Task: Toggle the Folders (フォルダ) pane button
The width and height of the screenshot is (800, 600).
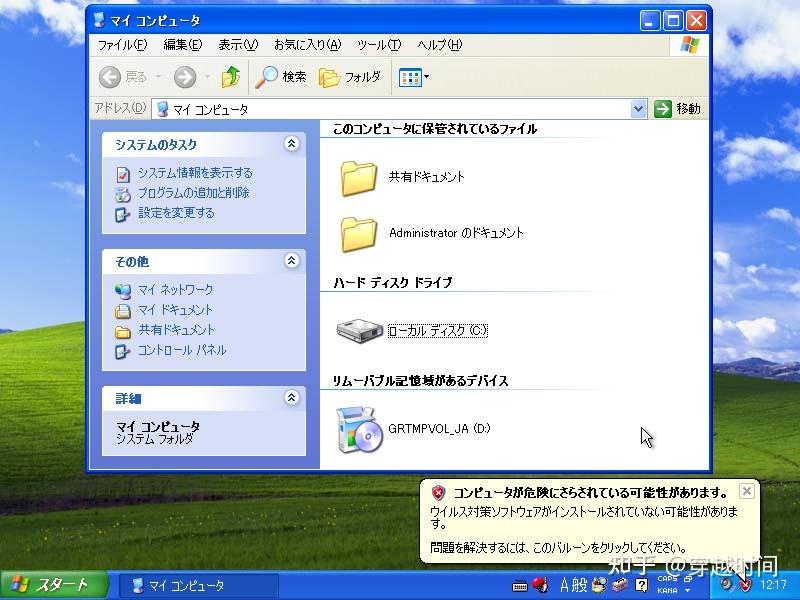Action: click(x=349, y=78)
